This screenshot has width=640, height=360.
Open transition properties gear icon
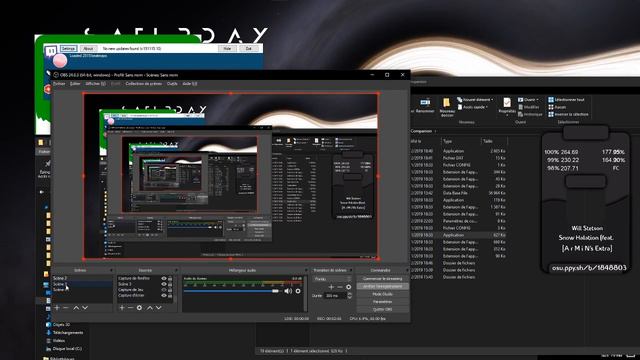[x=349, y=287]
